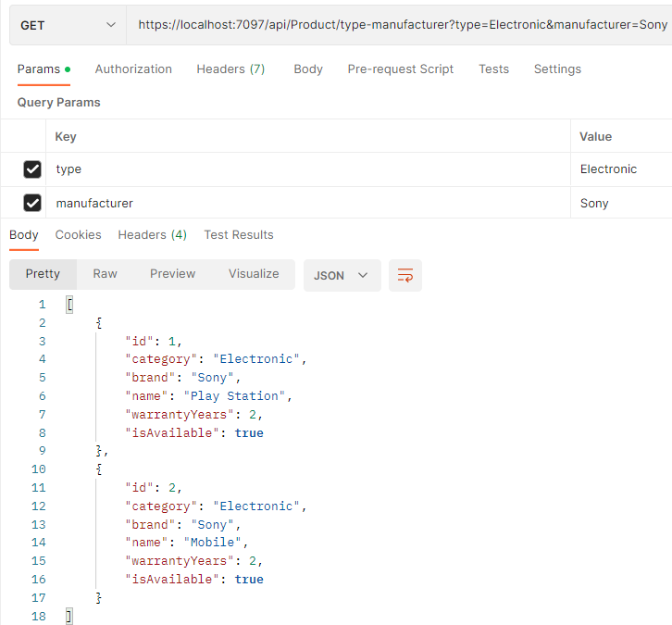Uncheck the manufacturer query parameter checkbox
Image resolution: width=672 pixels, height=625 pixels.
(x=32, y=203)
